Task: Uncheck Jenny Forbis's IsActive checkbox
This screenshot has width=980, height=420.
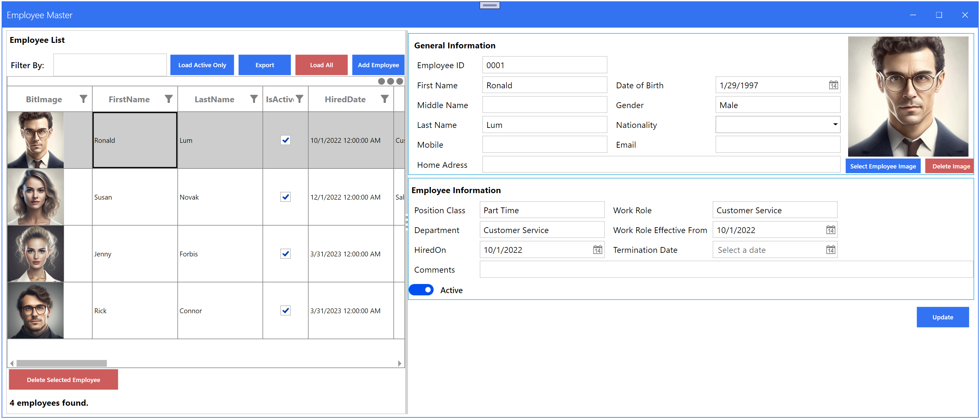Action: [286, 253]
